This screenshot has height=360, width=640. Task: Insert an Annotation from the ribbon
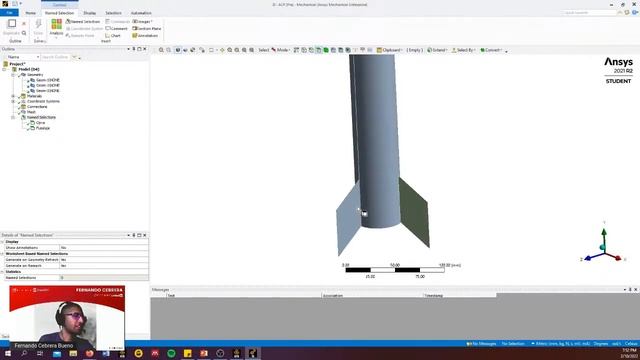[x=145, y=36]
